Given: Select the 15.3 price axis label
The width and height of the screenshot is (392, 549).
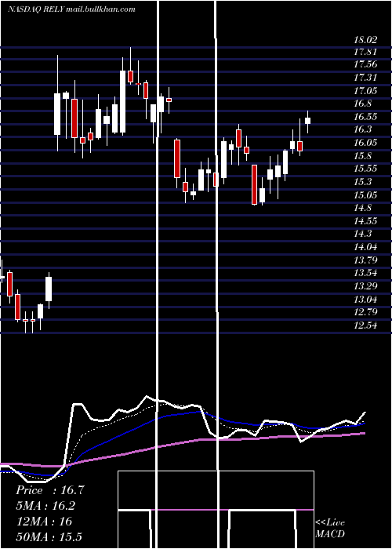Looking at the screenshot, I should click(x=363, y=182).
